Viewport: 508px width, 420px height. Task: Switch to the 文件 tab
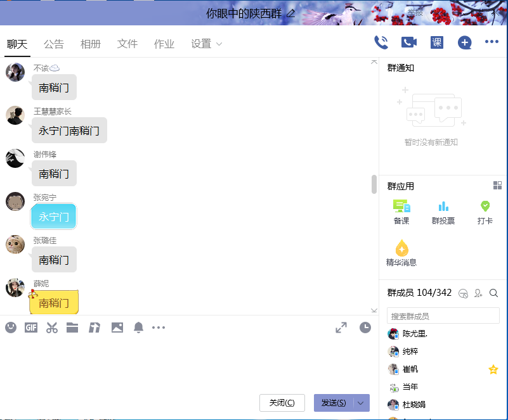tap(127, 44)
